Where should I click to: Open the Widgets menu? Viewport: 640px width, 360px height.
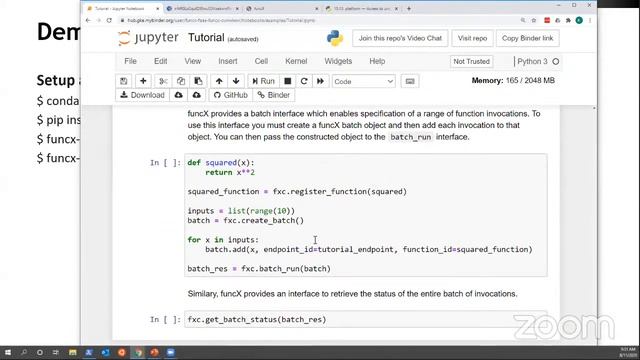point(338,61)
